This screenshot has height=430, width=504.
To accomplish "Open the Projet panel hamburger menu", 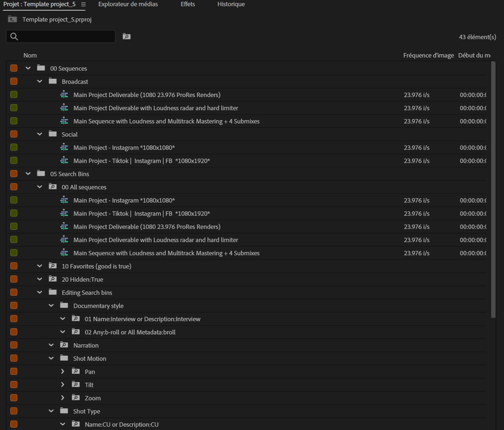I will coord(83,4).
